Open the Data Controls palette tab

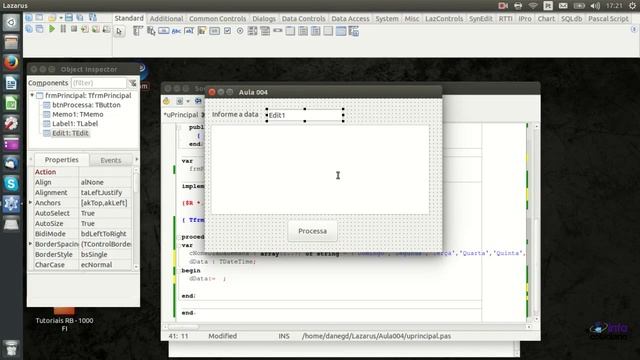303,19
